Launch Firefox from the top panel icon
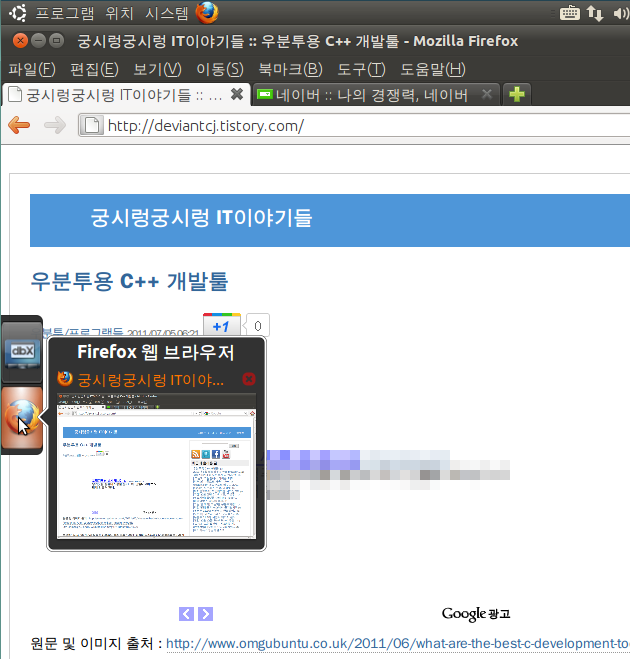The height and width of the screenshot is (659, 630). (x=207, y=13)
